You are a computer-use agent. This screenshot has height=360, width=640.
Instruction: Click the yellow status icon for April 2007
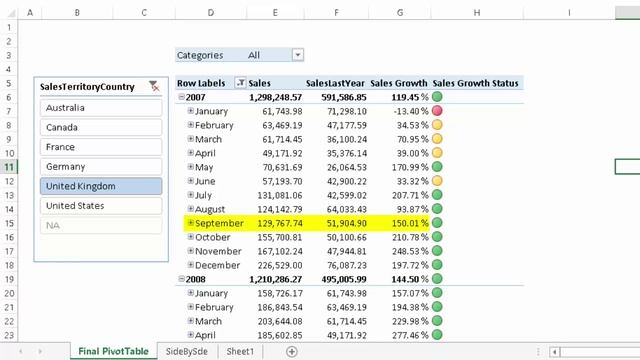pos(437,153)
